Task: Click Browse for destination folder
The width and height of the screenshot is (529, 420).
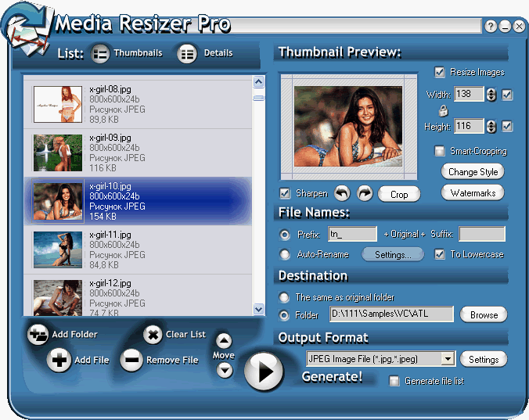Action: click(x=484, y=314)
